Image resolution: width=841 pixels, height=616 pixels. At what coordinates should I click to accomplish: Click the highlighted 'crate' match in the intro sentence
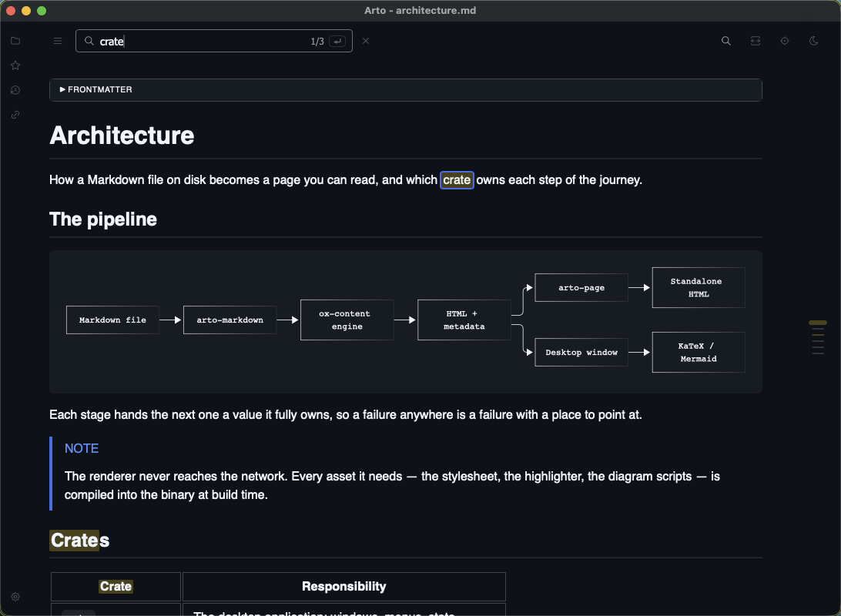(x=457, y=180)
